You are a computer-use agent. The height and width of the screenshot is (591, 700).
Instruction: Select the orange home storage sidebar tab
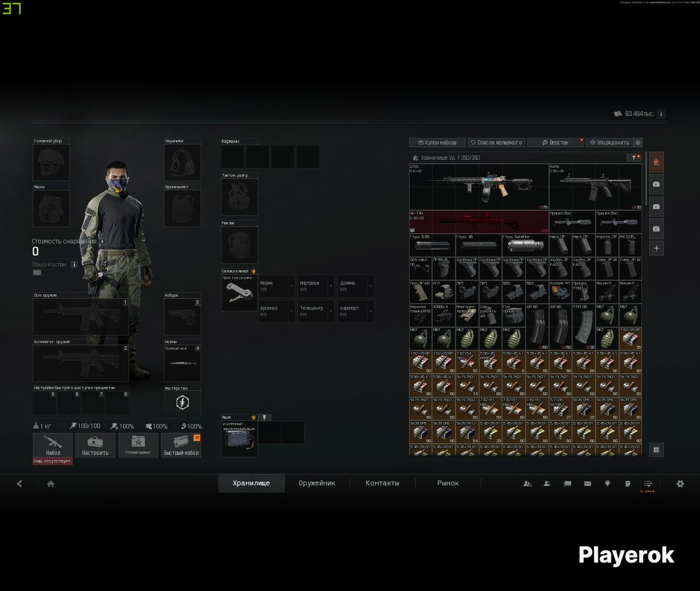pos(656,162)
